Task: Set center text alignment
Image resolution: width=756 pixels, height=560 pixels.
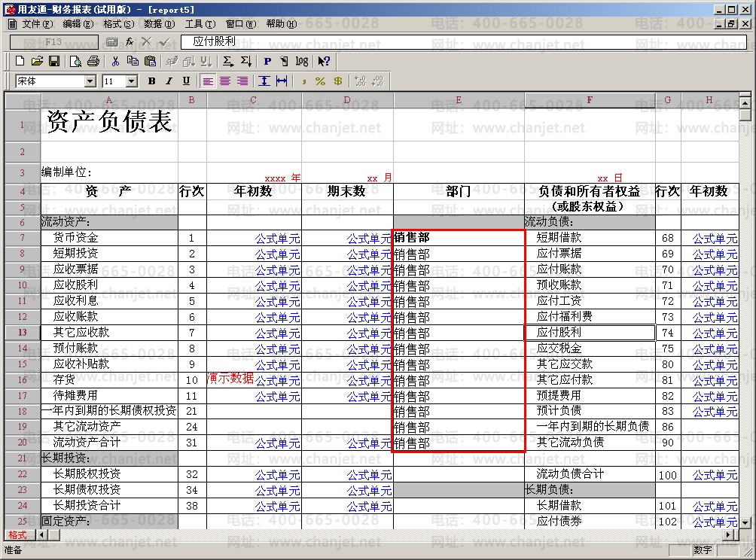Action: point(225,81)
